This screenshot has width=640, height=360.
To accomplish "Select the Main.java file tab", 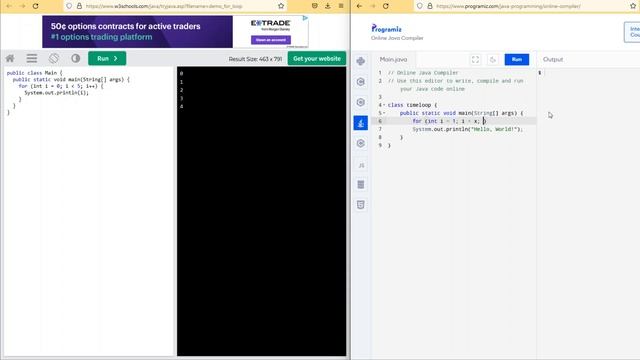I will pos(393,59).
